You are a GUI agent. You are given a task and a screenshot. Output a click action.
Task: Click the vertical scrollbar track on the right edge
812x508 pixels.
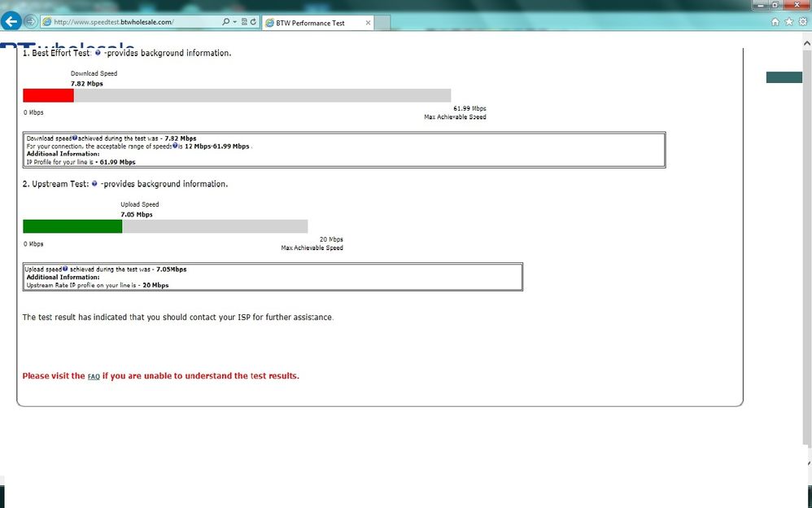point(807,249)
